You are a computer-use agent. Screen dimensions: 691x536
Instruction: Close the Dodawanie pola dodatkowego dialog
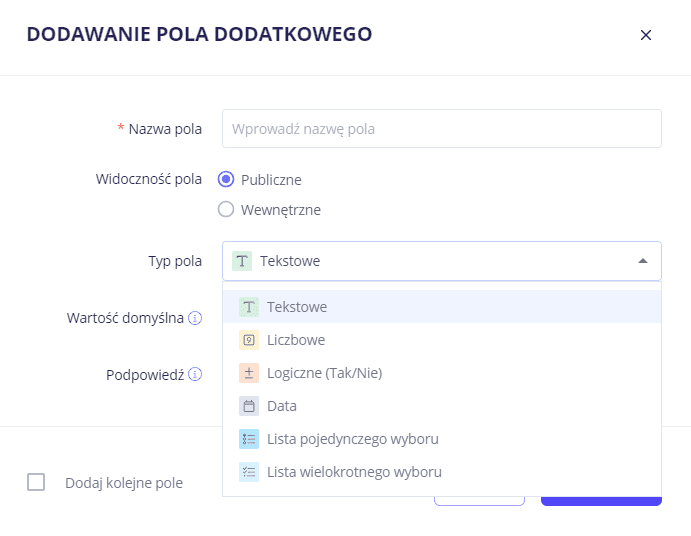pyautogui.click(x=646, y=35)
